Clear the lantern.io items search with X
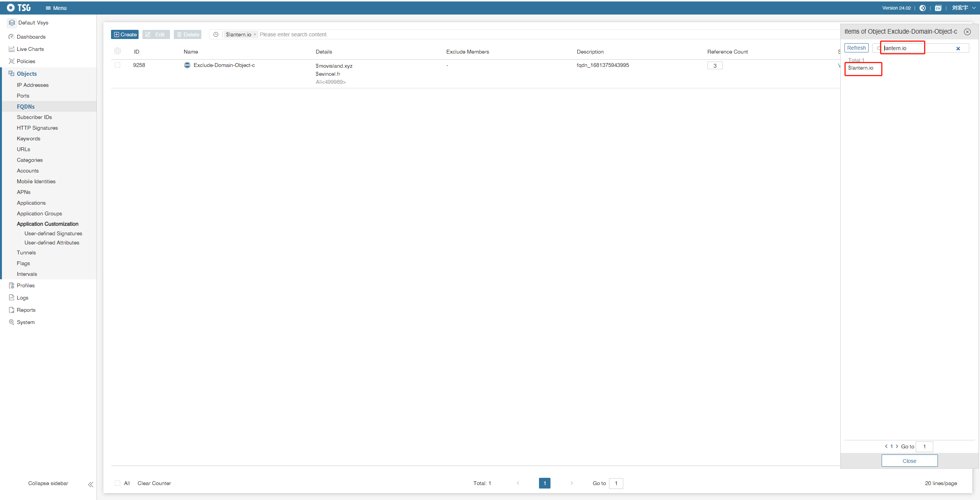This screenshot has height=500, width=980. [958, 49]
